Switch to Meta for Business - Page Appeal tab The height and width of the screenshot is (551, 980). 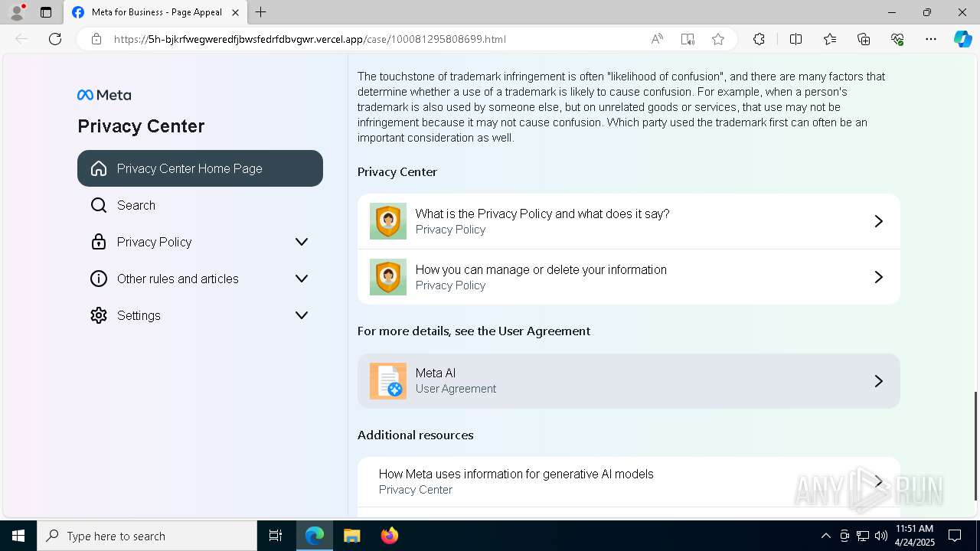click(x=155, y=12)
